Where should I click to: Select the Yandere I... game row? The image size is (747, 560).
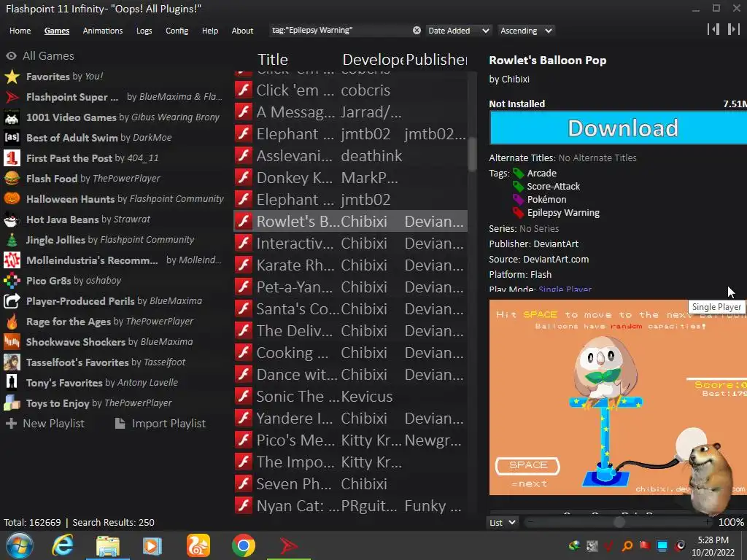351,418
